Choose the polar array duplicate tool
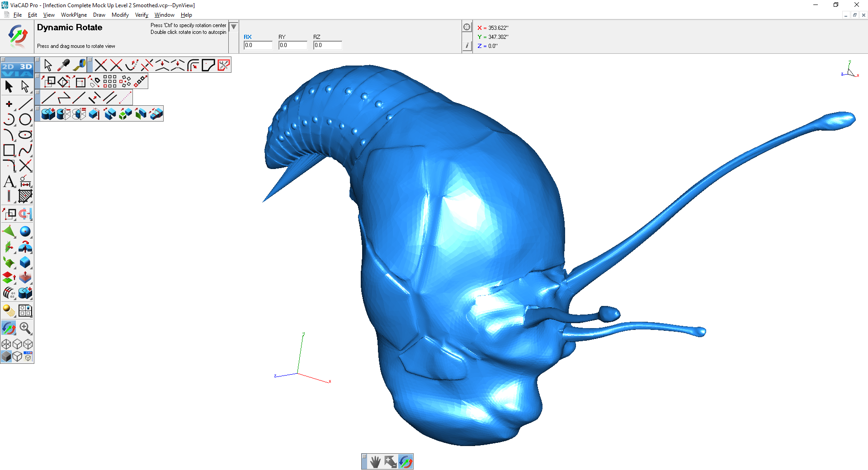The width and height of the screenshot is (868, 470). click(x=125, y=81)
